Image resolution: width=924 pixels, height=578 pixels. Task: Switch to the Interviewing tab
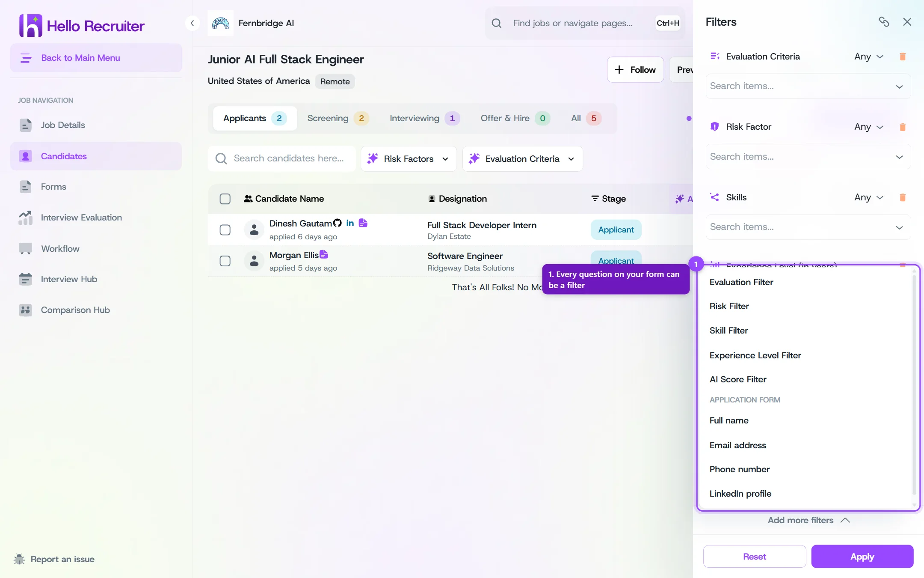424,118
